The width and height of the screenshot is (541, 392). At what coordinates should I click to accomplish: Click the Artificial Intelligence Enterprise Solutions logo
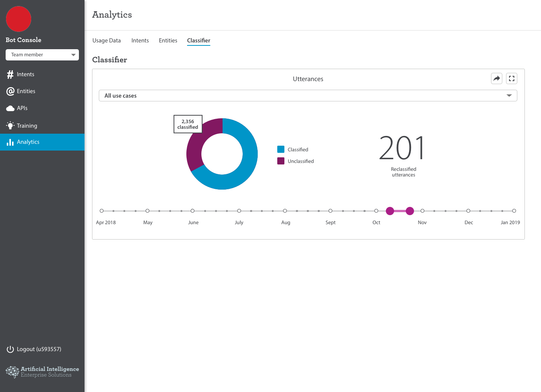click(x=42, y=372)
